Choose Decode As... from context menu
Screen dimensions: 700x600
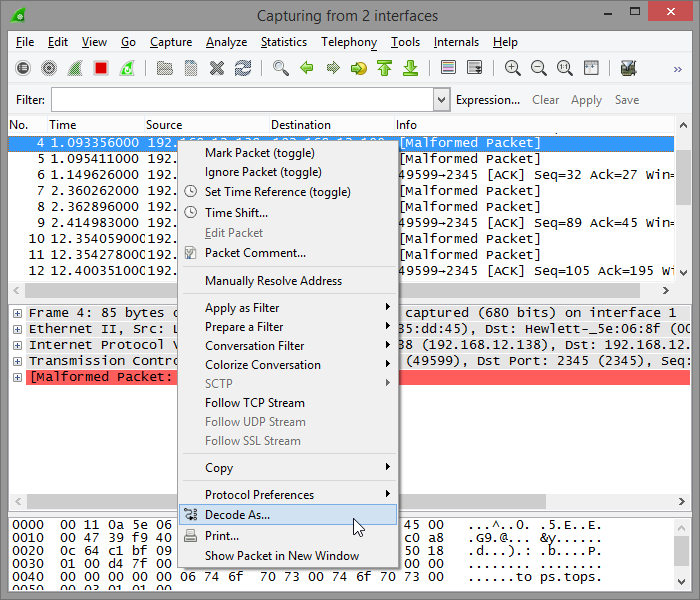pyautogui.click(x=288, y=515)
